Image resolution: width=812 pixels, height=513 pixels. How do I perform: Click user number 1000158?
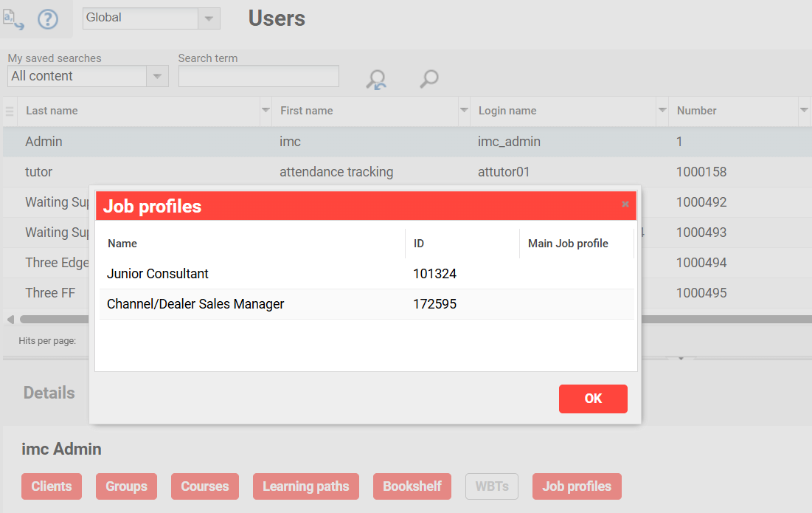[x=701, y=172]
